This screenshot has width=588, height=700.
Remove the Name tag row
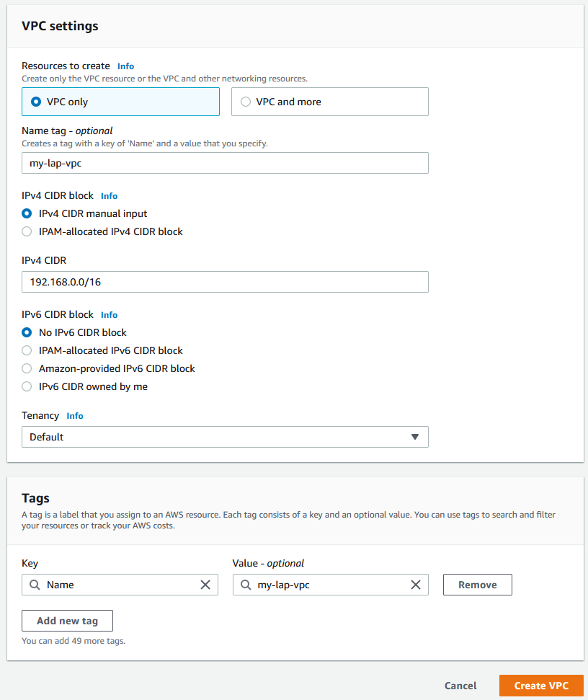tap(477, 585)
